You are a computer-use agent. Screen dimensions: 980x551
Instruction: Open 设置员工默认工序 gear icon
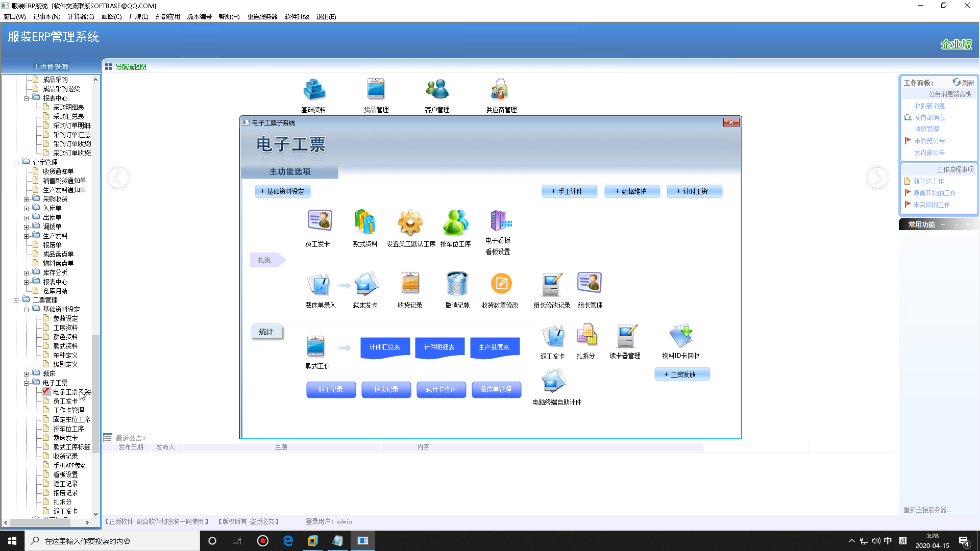tap(410, 221)
